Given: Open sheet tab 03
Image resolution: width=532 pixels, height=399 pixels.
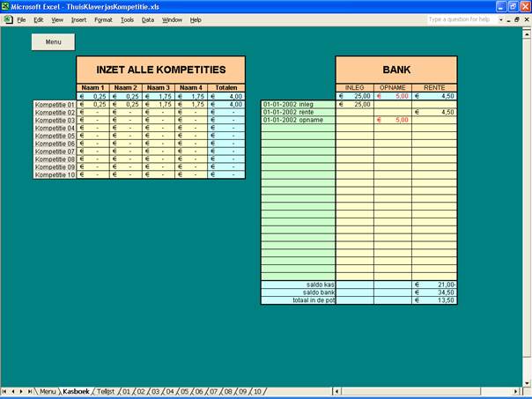Looking at the screenshot, I should pyautogui.click(x=155, y=392).
